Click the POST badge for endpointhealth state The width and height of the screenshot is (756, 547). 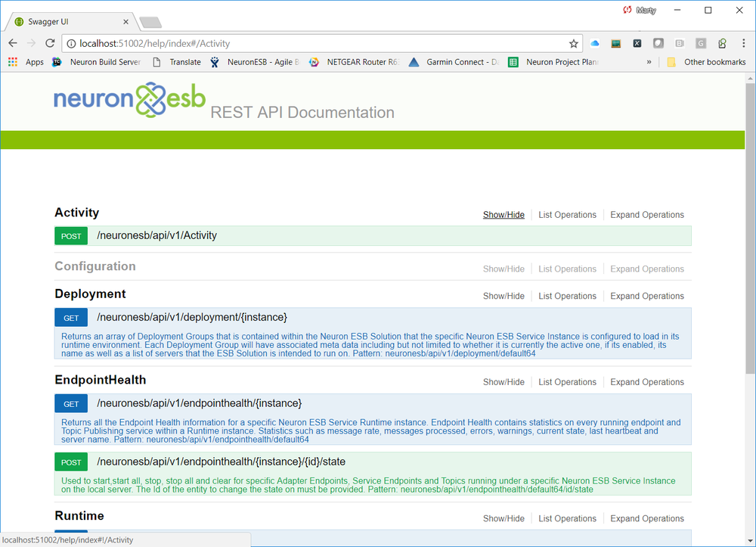click(71, 462)
